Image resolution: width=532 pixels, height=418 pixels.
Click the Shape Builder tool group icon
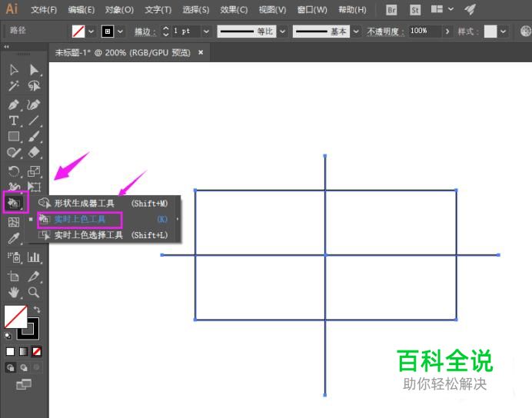(14, 203)
